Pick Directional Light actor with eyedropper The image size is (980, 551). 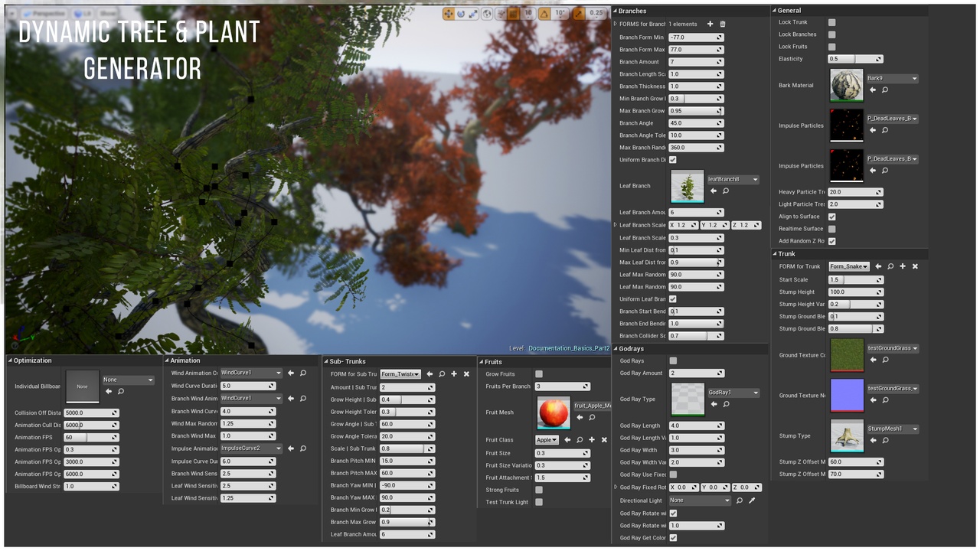[752, 500]
